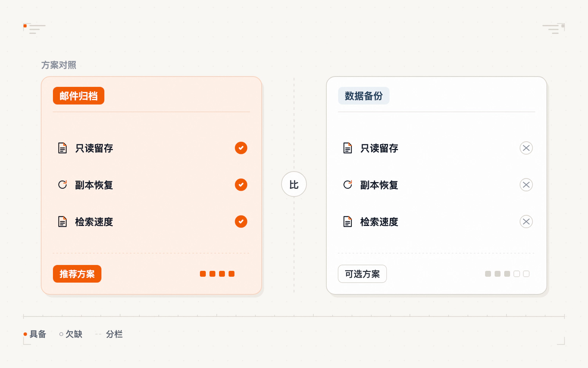Click the document icon beside 只读留存 in 数据备份

348,148
